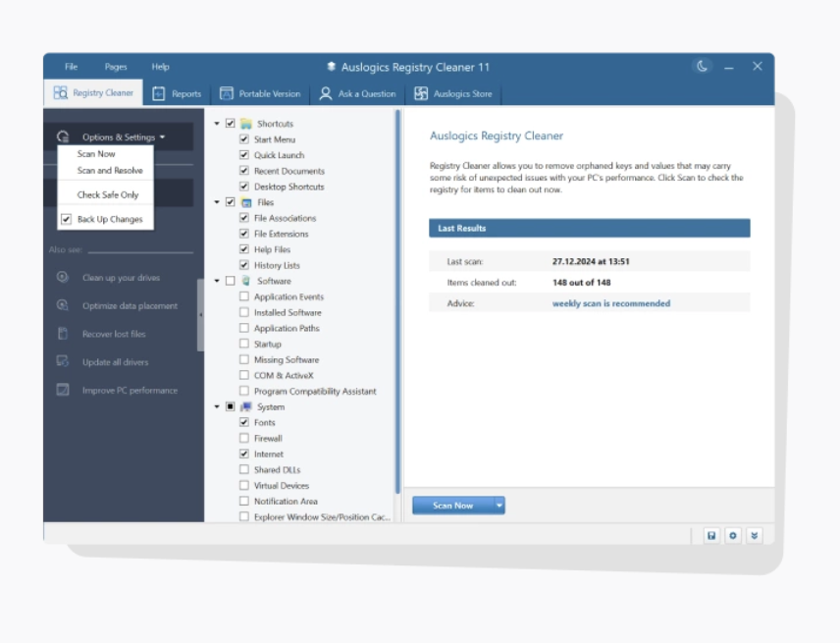
Task: Click double-chevron icon in status bar
Action: pyautogui.click(x=755, y=535)
